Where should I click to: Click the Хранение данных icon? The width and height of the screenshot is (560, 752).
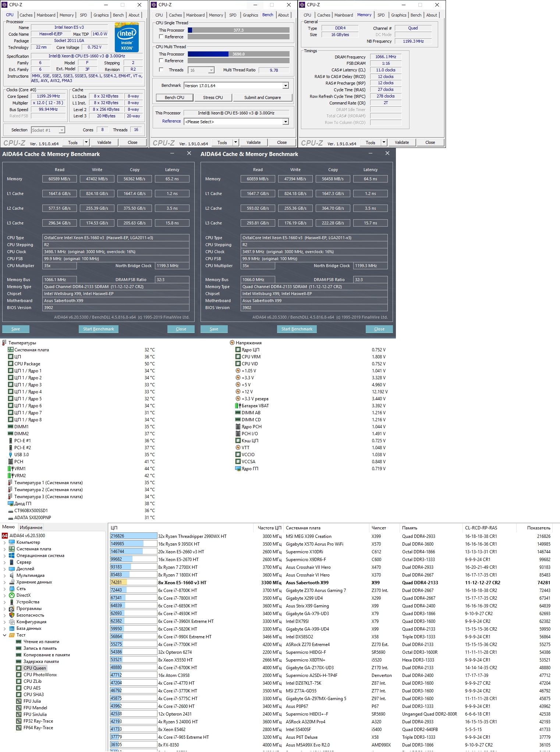(12, 582)
